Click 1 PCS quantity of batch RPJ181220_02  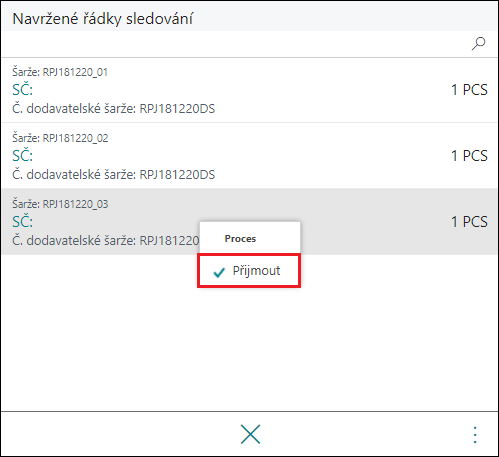[x=469, y=156]
